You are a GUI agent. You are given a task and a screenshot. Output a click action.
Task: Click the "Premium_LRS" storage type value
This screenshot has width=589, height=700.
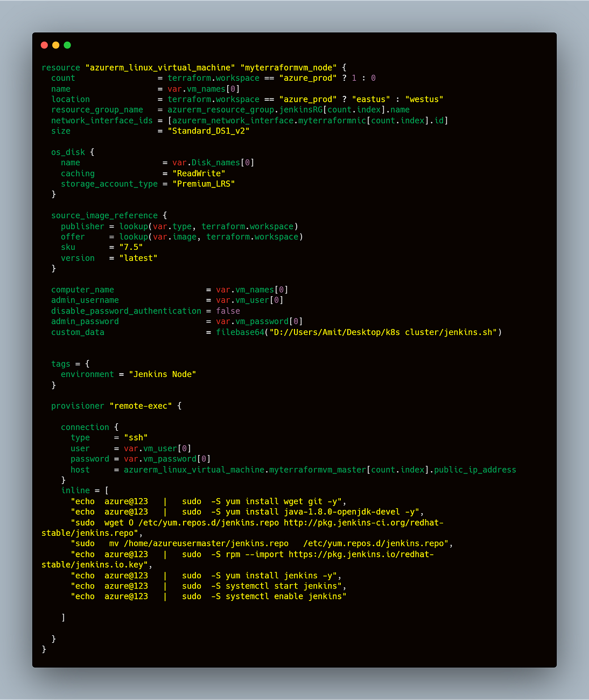point(204,184)
